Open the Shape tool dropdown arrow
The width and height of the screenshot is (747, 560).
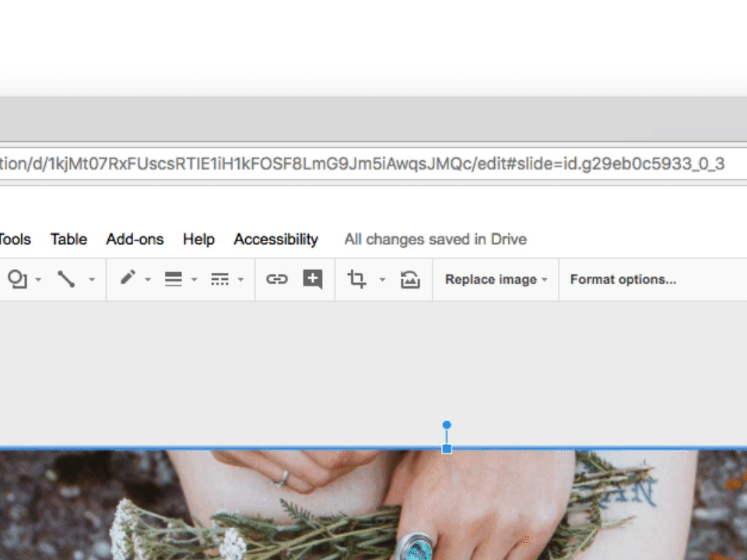(39, 279)
